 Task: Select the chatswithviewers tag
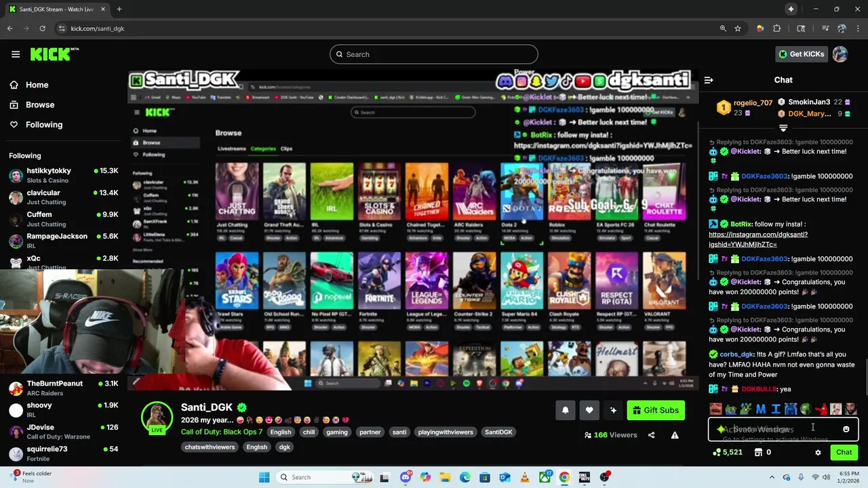coord(210,447)
